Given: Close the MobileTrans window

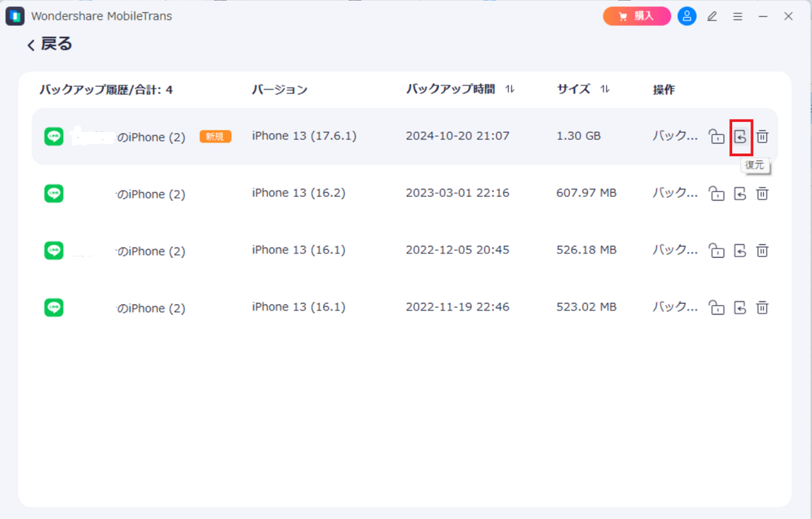Looking at the screenshot, I should tap(788, 16).
